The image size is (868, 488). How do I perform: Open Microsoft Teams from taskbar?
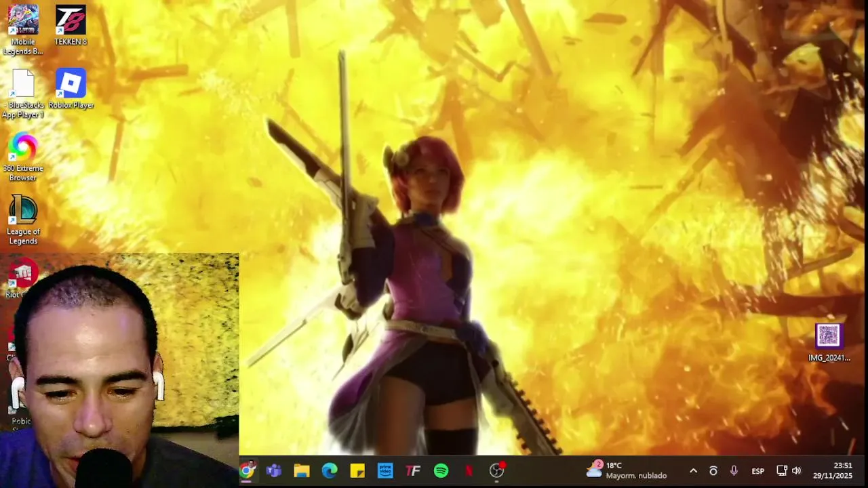tap(274, 470)
